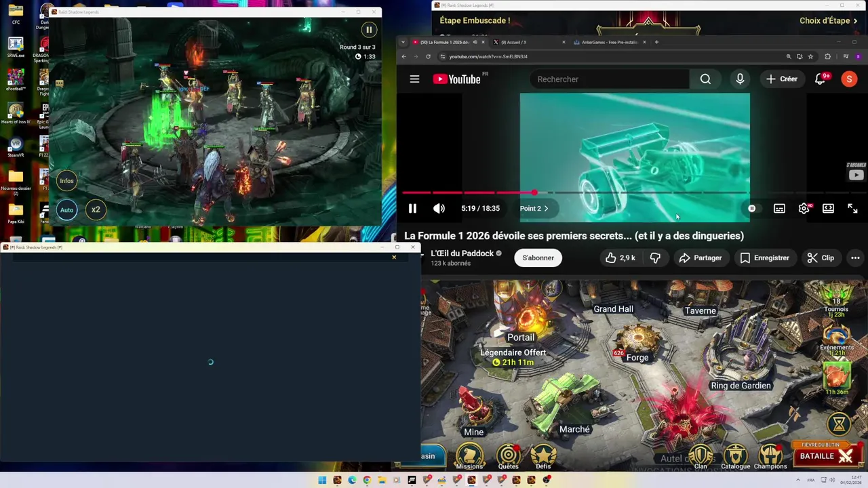Open Défis in the Raid bottom bar
The image size is (868, 488).
point(543,457)
